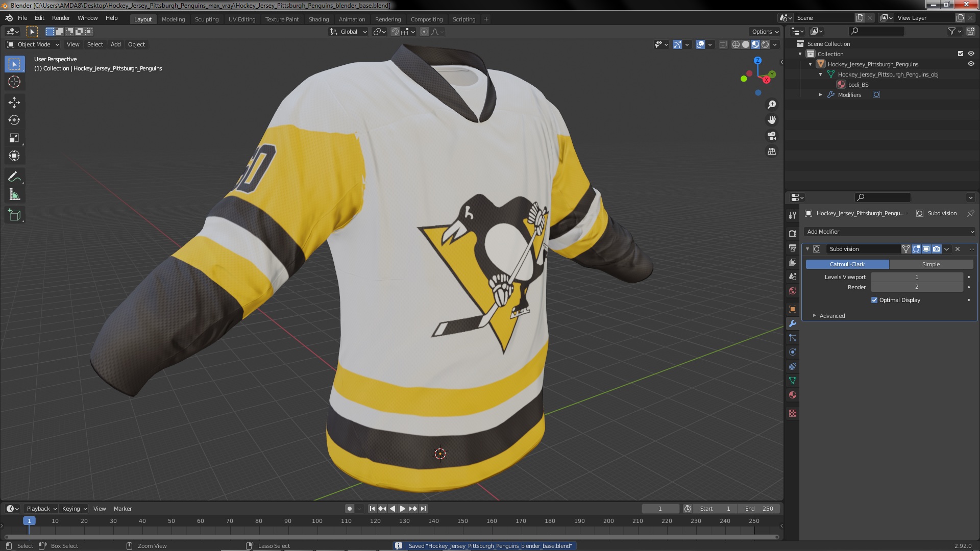Viewport: 980px width, 551px height.
Task: Open World properties tab
Action: point(793,291)
